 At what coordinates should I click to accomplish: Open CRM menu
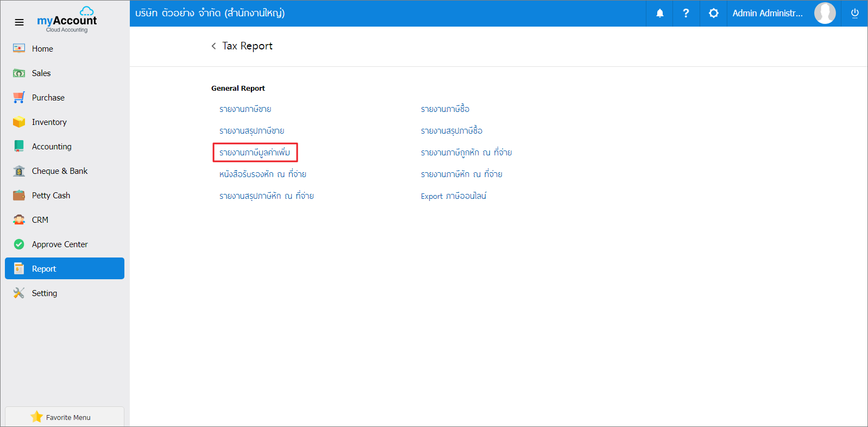click(x=65, y=219)
